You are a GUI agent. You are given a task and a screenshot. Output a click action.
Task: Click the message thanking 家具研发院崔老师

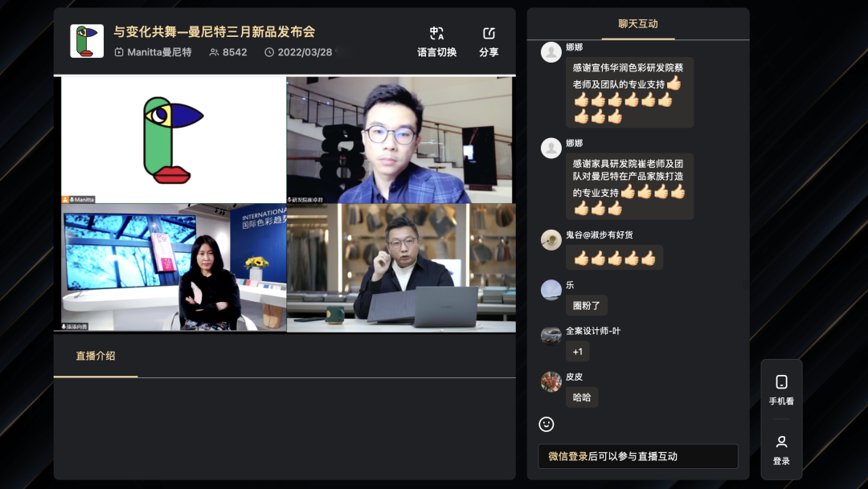coord(629,186)
